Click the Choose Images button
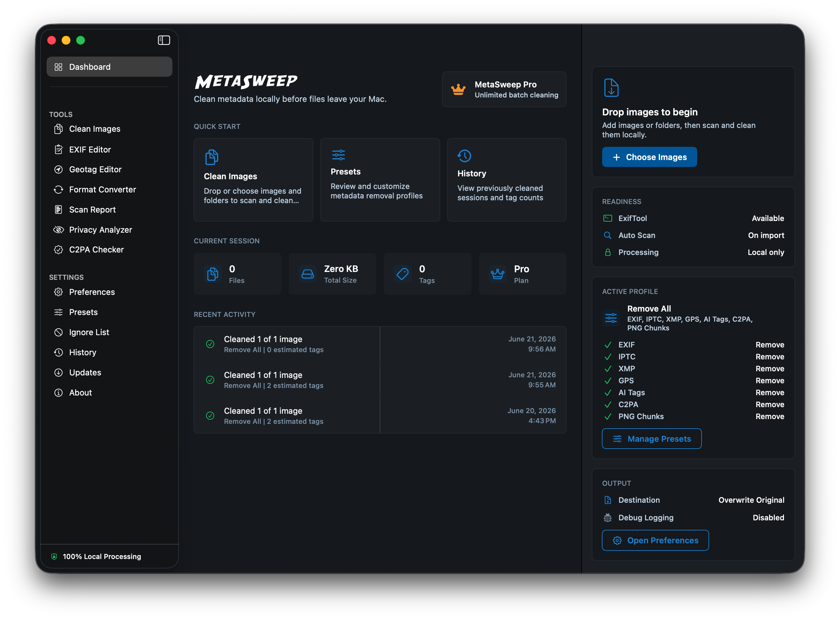The image size is (840, 620). (649, 157)
